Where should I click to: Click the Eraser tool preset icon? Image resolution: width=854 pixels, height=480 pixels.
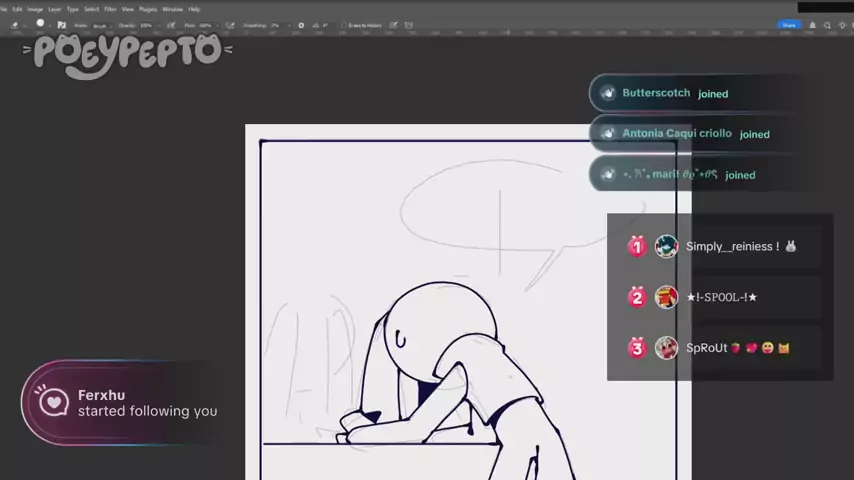(15, 25)
